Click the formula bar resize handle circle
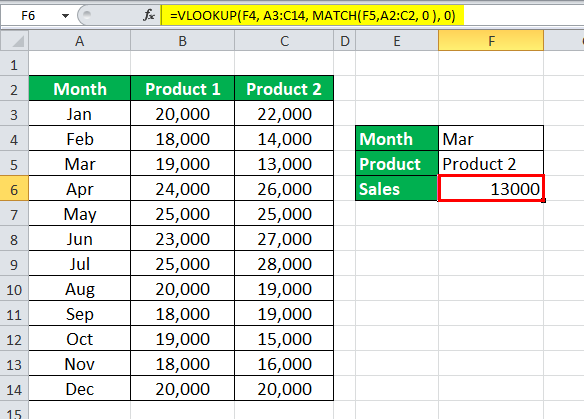584x419 pixels. pyautogui.click(x=86, y=15)
